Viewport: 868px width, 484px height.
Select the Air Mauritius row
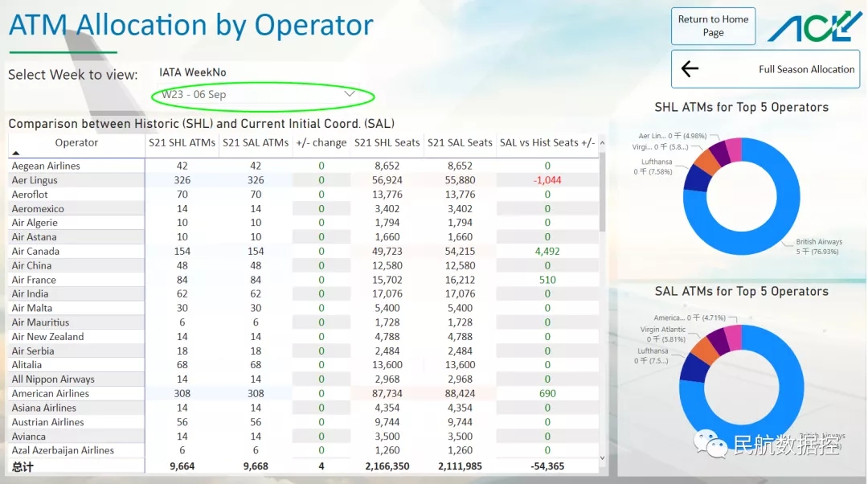(303, 322)
